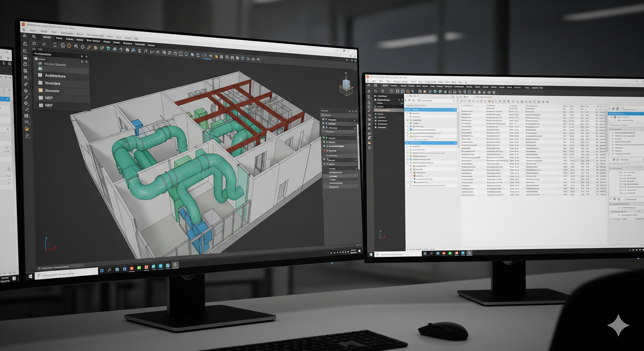Image resolution: width=644 pixels, height=351 pixels.
Task: Open the dropdown arrow on the first blue-highlighted tree row
Action: coord(455,110)
